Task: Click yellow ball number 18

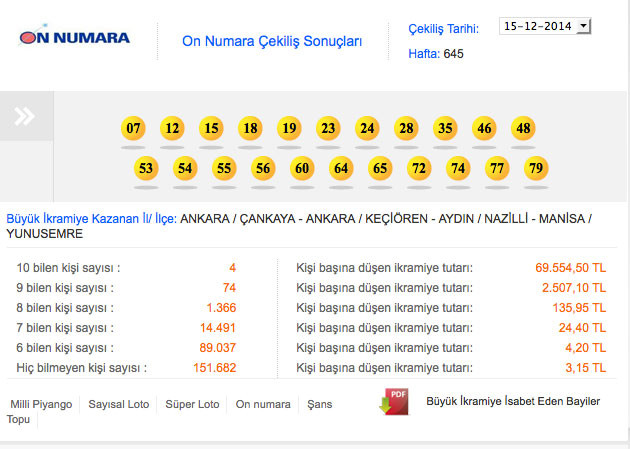Action: click(250, 129)
